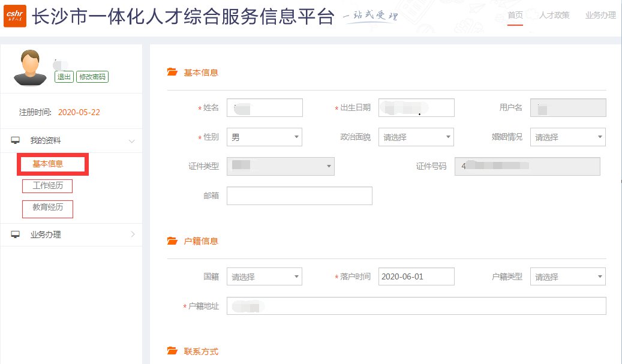Click the folder icon next to 基本信息 heading
The height and width of the screenshot is (364, 622).
[x=172, y=73]
